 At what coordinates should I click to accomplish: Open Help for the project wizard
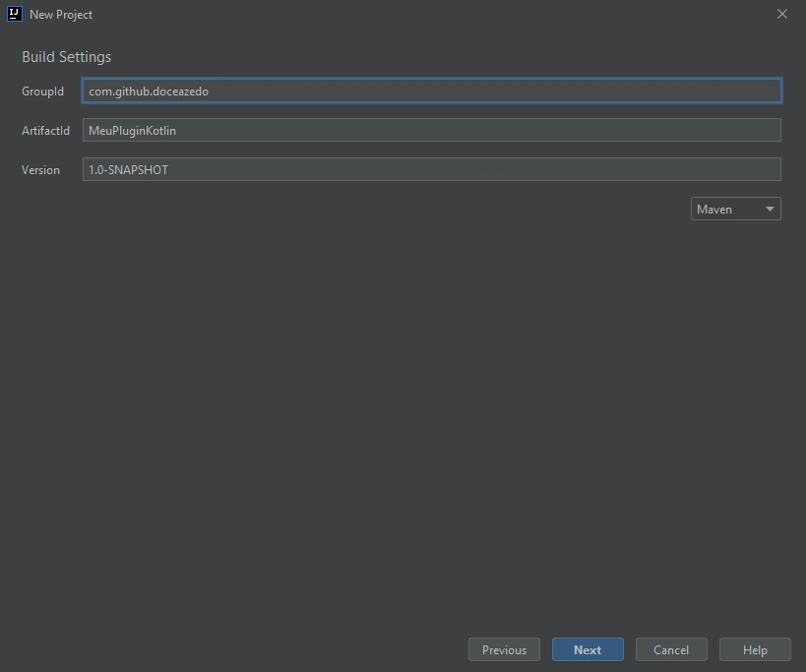755,649
